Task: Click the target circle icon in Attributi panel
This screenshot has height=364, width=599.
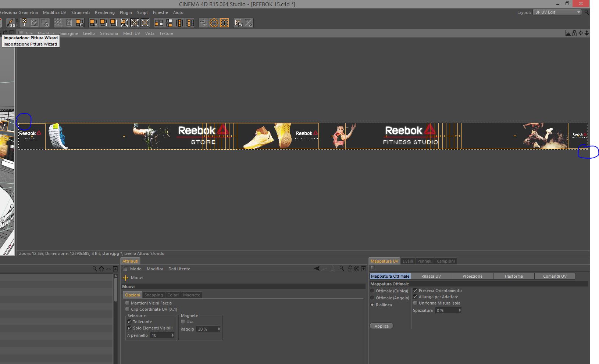Action: (356, 269)
